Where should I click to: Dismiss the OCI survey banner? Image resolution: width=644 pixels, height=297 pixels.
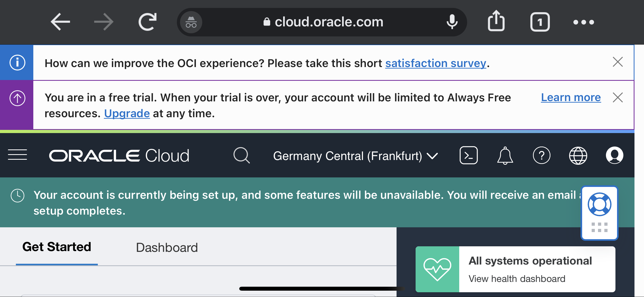pos(618,62)
